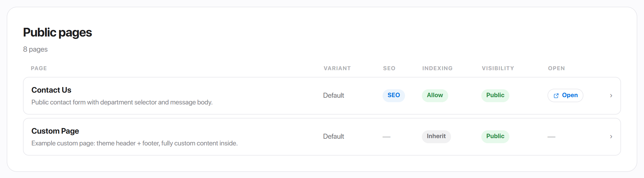Click the external link icon in Open button
Image resolution: width=644 pixels, height=178 pixels.
pos(556,96)
